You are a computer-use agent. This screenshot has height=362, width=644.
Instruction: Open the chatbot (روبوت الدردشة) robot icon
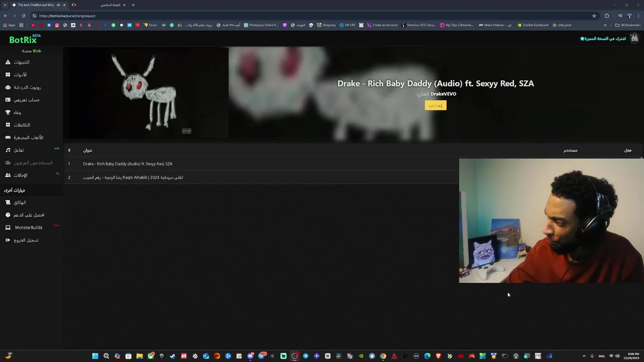pyautogui.click(x=8, y=87)
